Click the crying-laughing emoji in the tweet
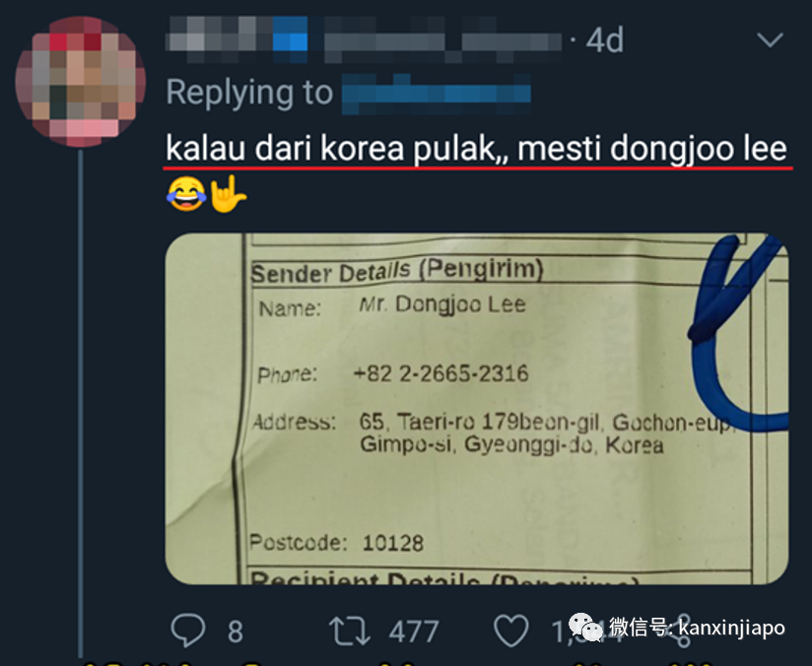 click(x=185, y=194)
